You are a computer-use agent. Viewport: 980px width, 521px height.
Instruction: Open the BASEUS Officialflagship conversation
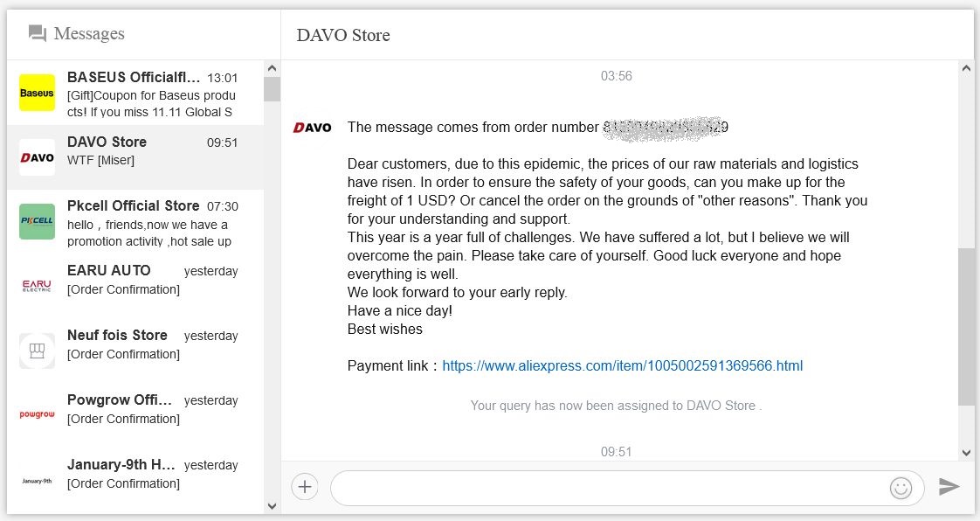135,94
